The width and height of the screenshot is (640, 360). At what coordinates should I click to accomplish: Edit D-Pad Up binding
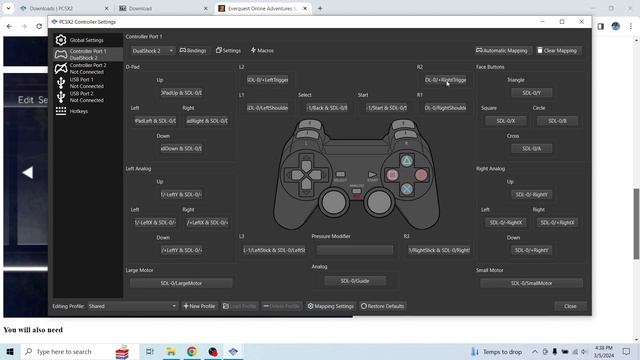[x=181, y=93]
